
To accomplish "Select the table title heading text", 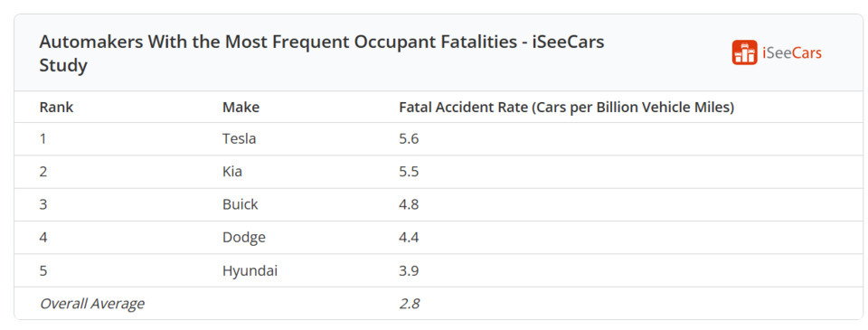I will tap(322, 53).
